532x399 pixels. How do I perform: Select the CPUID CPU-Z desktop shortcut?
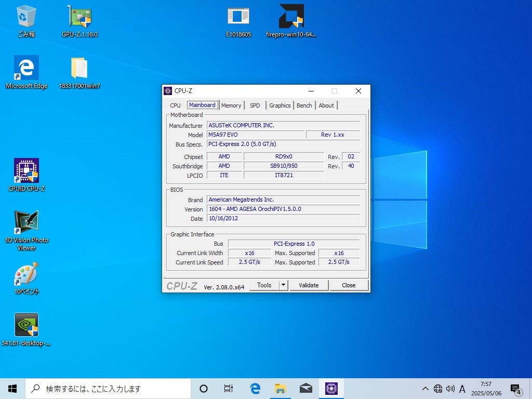26,175
